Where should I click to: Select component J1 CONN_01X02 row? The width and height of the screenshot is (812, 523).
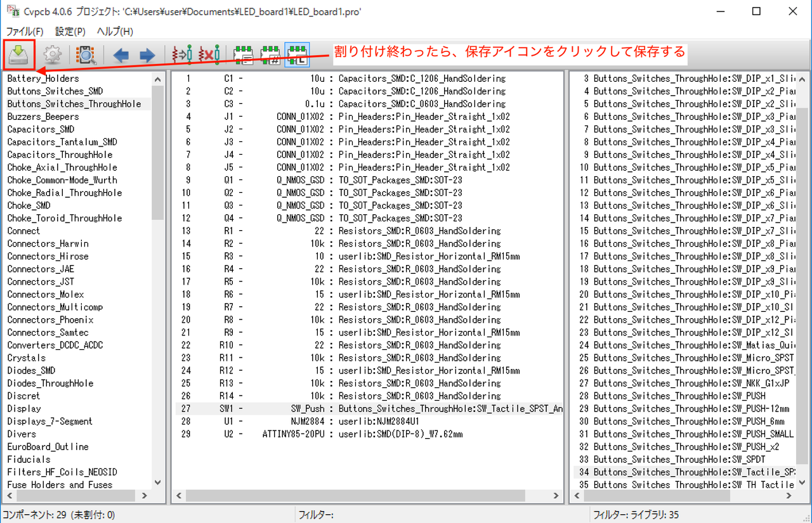368,117
